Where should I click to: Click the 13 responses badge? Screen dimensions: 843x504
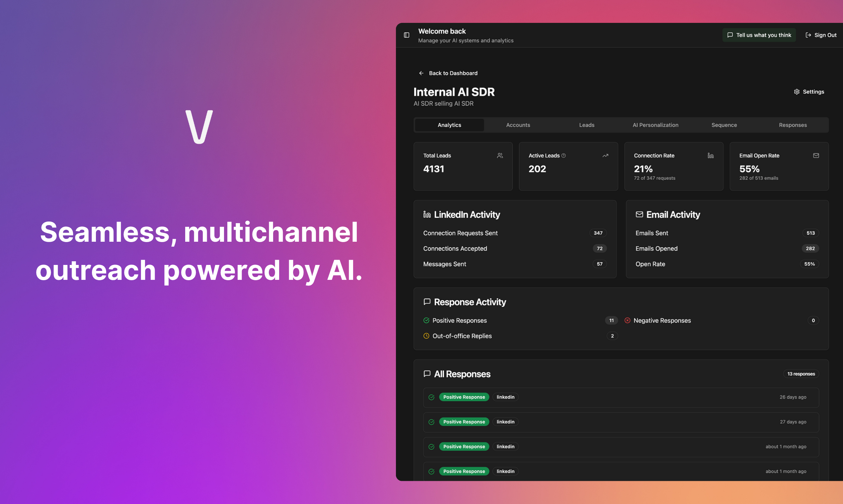coord(801,374)
